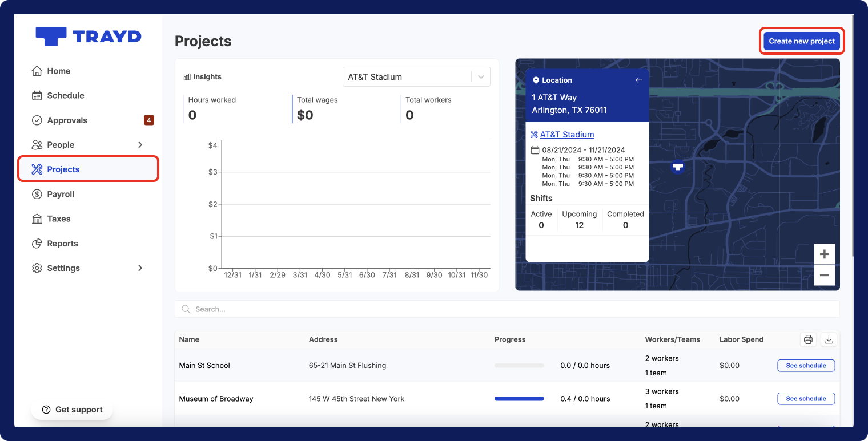Click the Approvals checkmark icon
Screen dimensions: 868x441
[x=37, y=120]
